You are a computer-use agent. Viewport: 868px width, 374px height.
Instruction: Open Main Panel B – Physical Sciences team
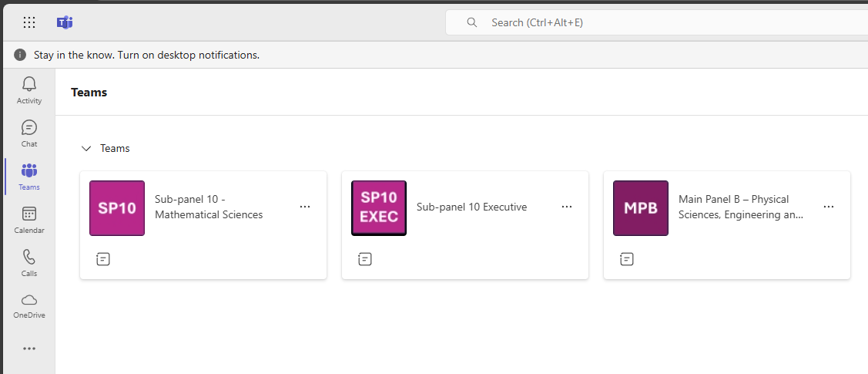(x=741, y=207)
